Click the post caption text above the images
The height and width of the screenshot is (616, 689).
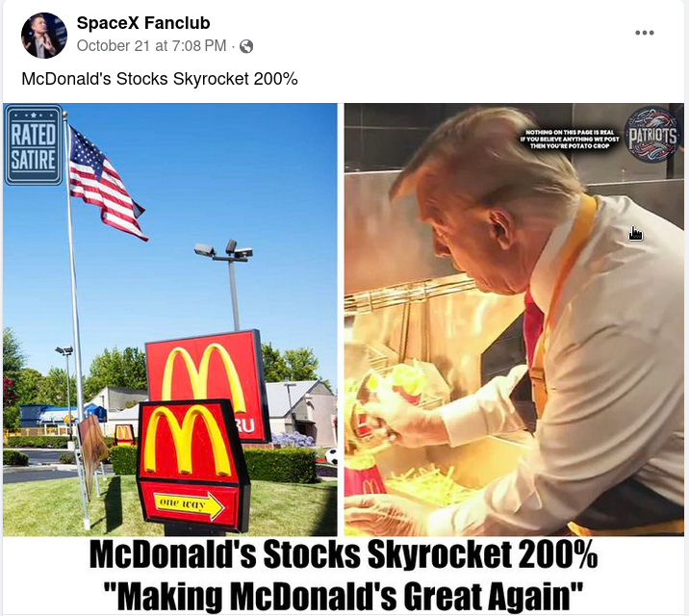(x=160, y=79)
